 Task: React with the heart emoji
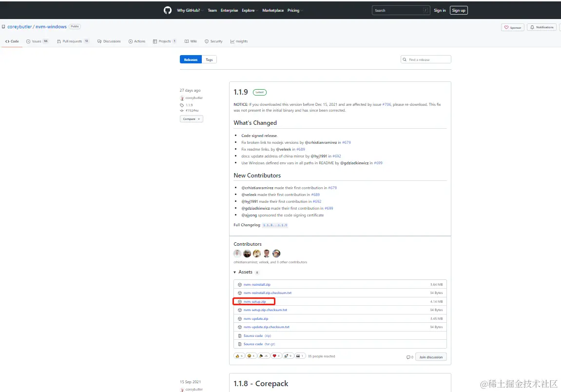point(276,356)
